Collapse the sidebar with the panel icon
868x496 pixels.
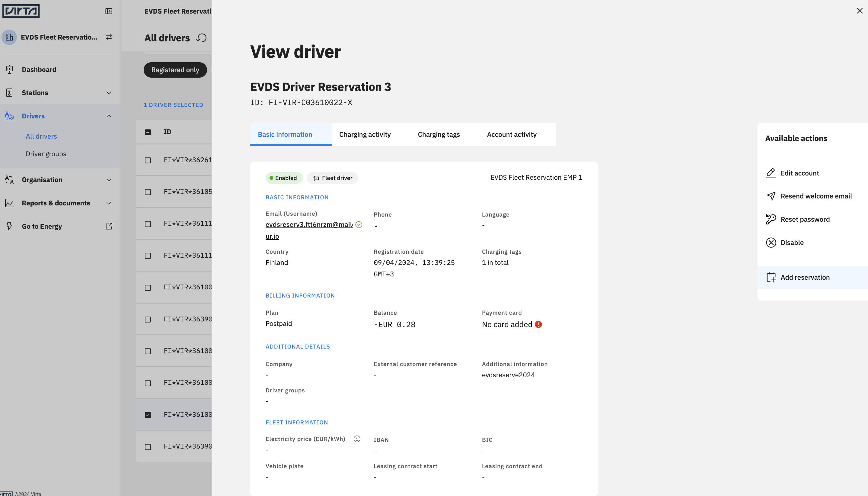(109, 11)
